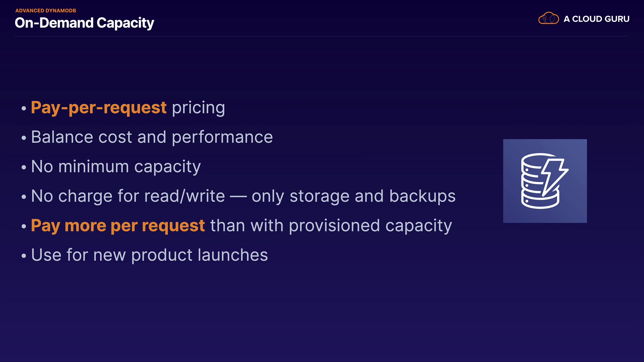The width and height of the screenshot is (644, 362).
Task: Click the DynamoDB database icon tile
Action: [545, 181]
